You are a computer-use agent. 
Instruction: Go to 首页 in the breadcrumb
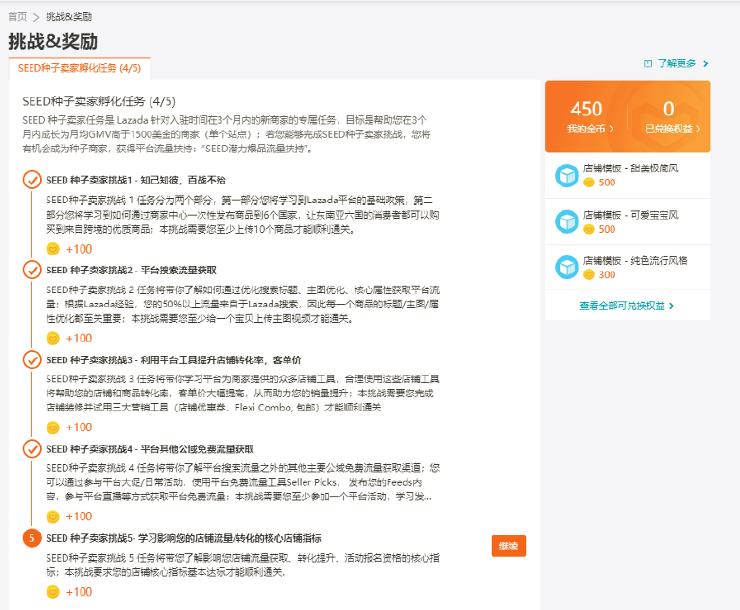(x=18, y=17)
